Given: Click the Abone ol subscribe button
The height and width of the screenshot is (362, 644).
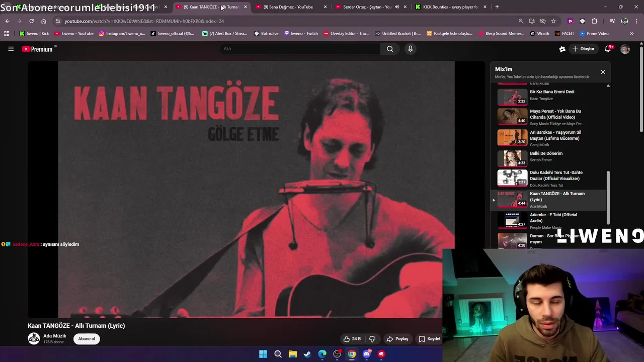Looking at the screenshot, I should (x=87, y=339).
